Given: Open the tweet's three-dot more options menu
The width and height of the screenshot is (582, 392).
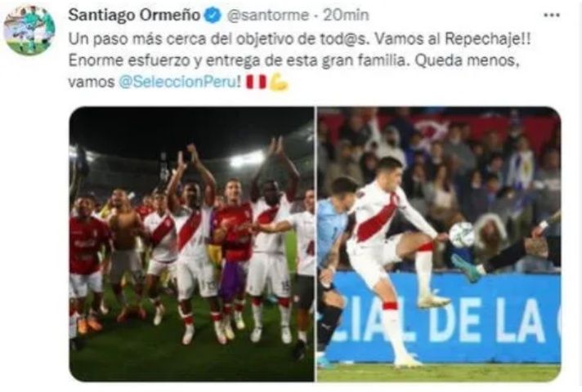Looking at the screenshot, I should (x=551, y=16).
